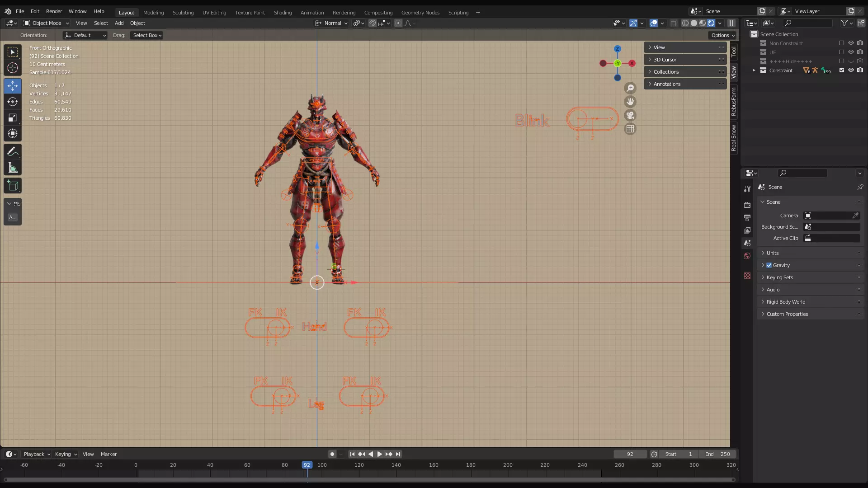Select the Add Cube tool
Viewport: 868px width, 488px height.
coord(13,186)
